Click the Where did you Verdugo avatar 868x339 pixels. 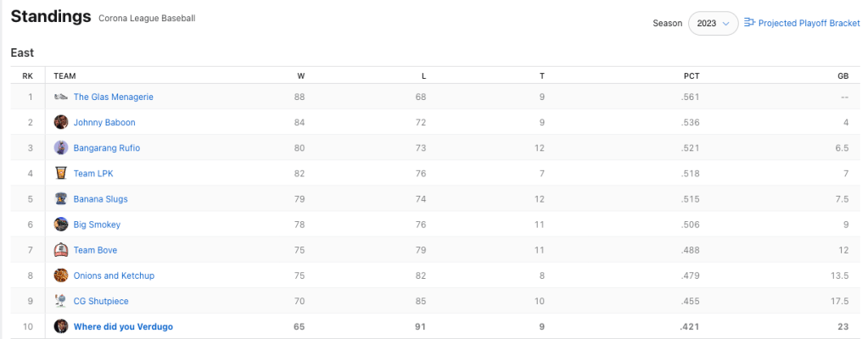[x=60, y=326]
